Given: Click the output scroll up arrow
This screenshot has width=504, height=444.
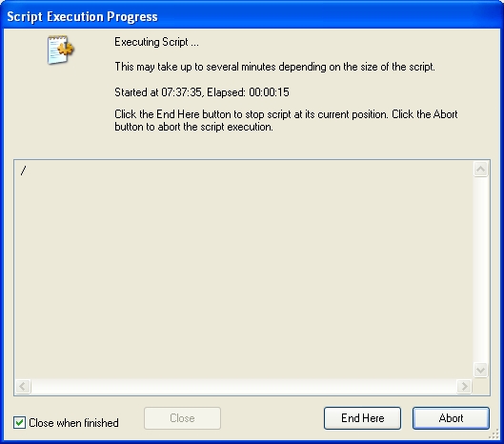Looking at the screenshot, I should (480, 169).
